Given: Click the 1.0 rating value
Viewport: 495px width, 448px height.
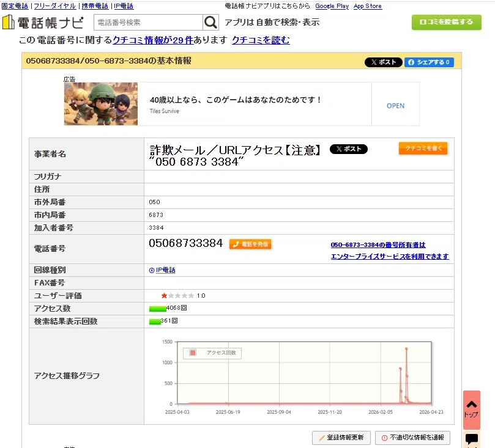Looking at the screenshot, I should [201, 295].
